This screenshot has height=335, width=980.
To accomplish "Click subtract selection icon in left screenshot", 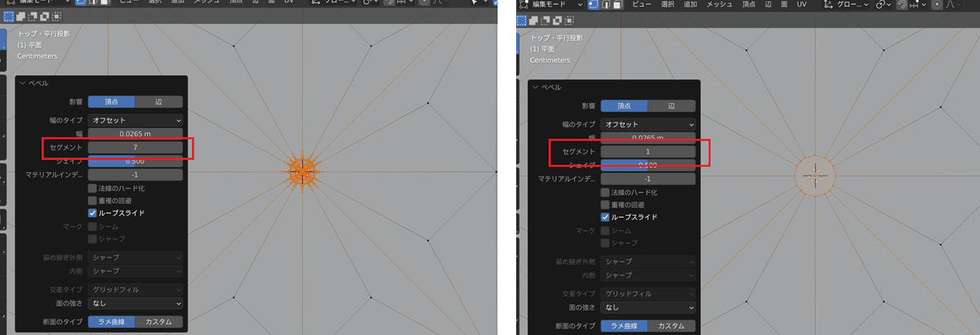I will (33, 16).
